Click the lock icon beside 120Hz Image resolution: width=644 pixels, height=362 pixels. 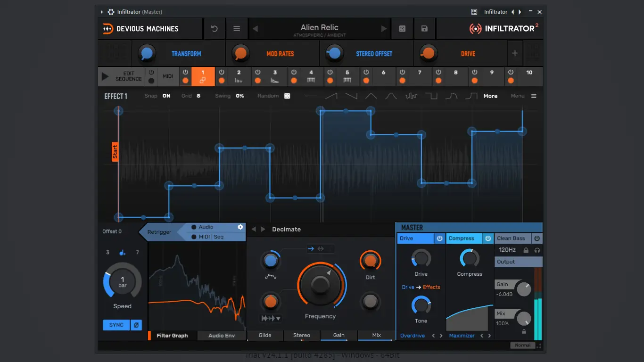coord(526,250)
